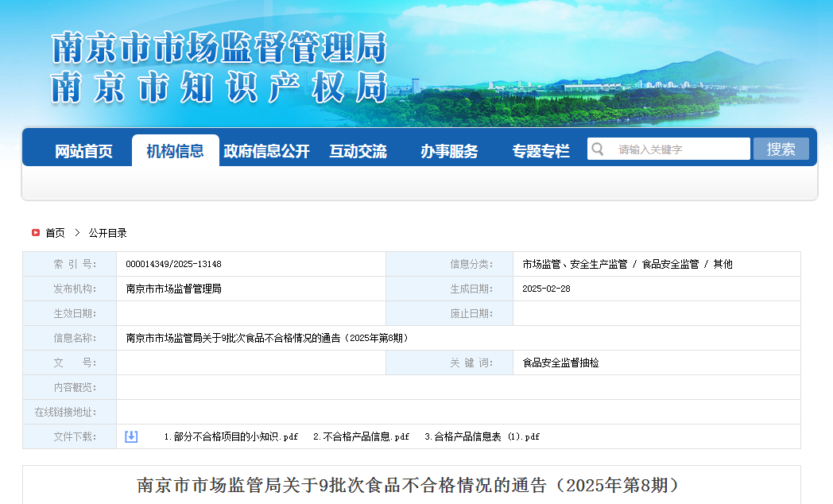Viewport: 833px width, 504px height.
Task: Click the 南京市知识产权局 header title
Action: [x=219, y=87]
